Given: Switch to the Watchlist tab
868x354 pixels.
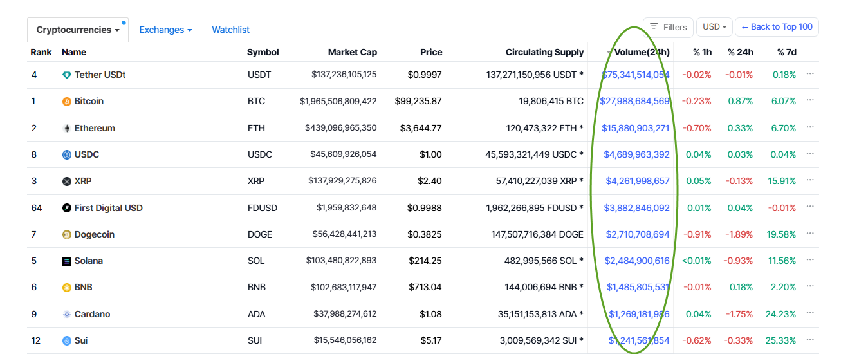Looking at the screenshot, I should click(x=231, y=30).
